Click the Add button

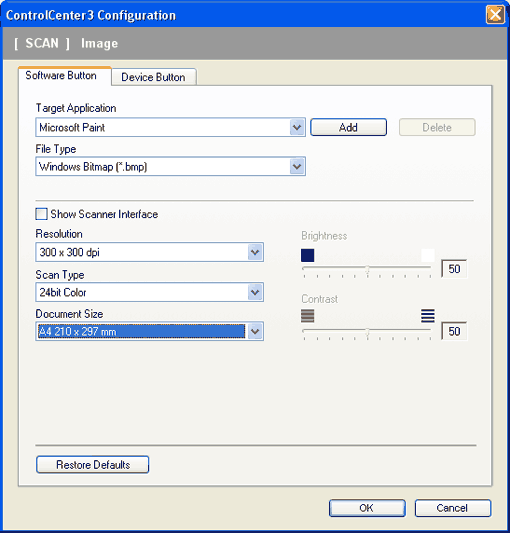348,127
